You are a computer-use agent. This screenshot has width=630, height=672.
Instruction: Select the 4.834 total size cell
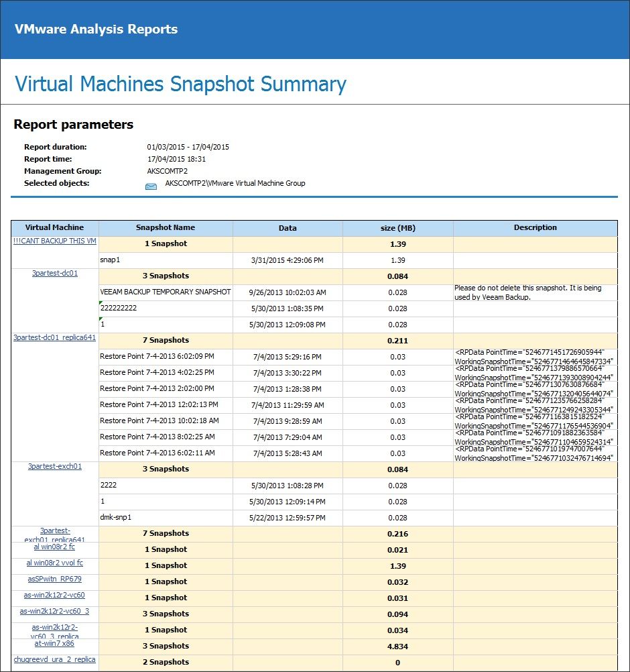(x=398, y=647)
